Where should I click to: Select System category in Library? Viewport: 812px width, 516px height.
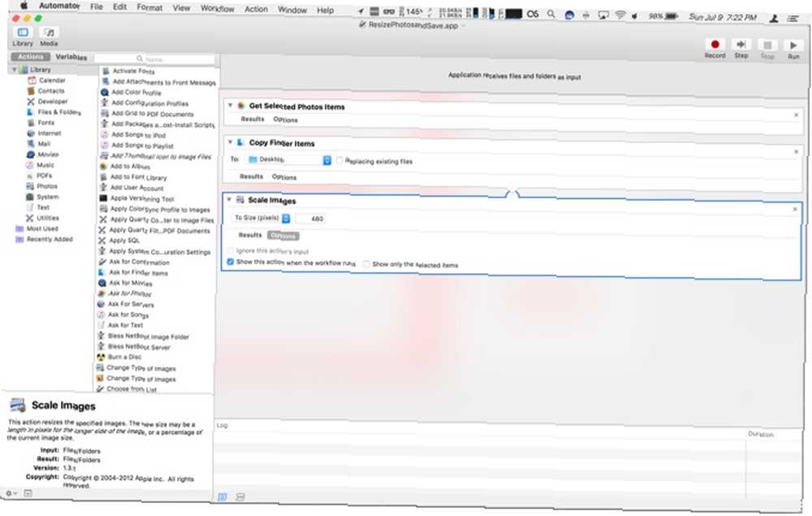pyautogui.click(x=47, y=197)
